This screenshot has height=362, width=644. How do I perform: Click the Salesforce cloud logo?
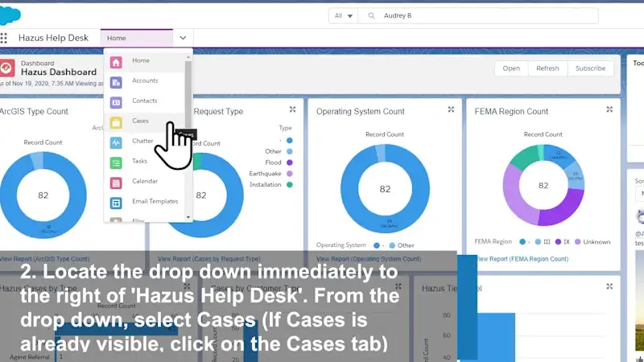[10, 16]
